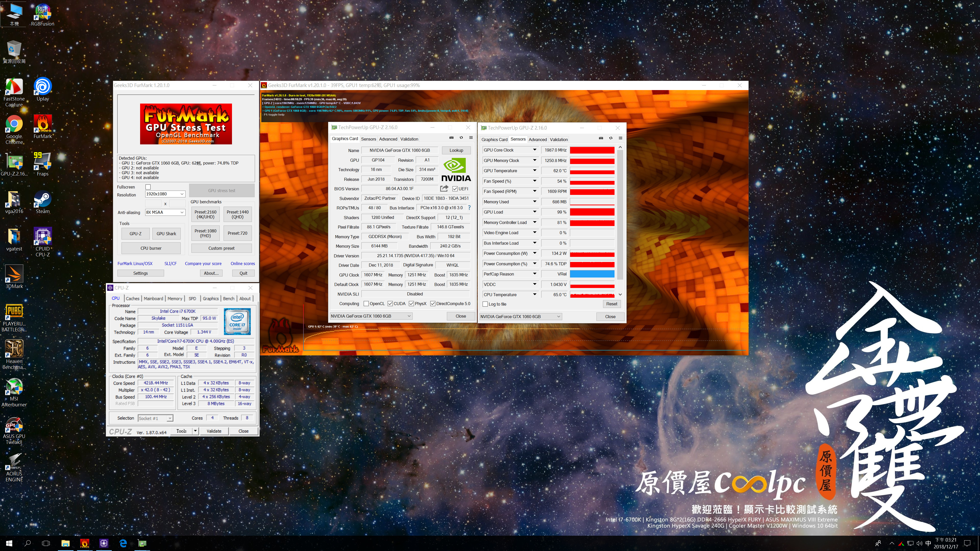
Task: Open Validation tab in GPU-Z Sensors window
Action: tap(558, 140)
